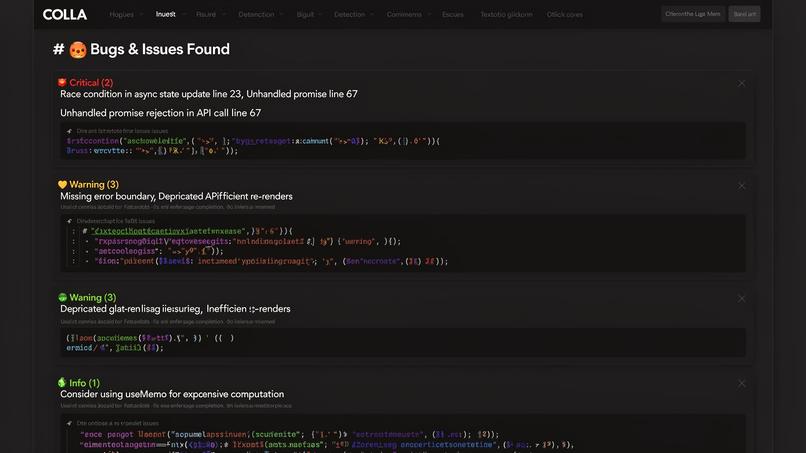Expand the dropdown arrow next to Detection

click(372, 14)
